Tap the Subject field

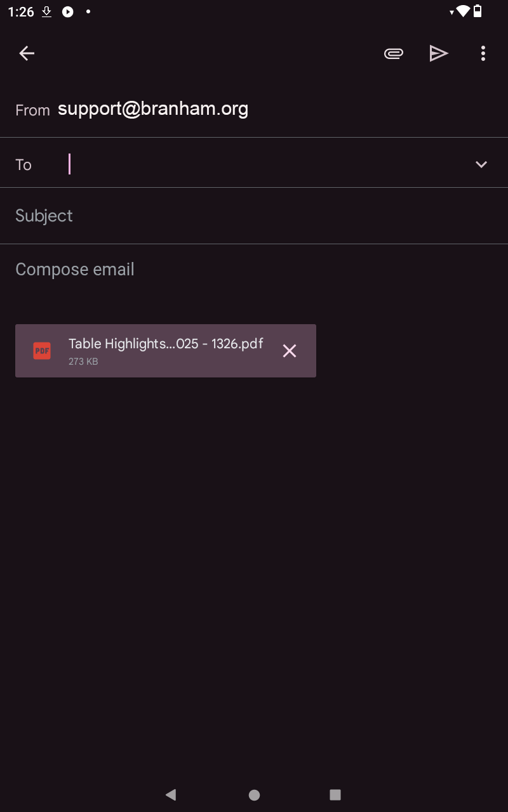(x=254, y=216)
